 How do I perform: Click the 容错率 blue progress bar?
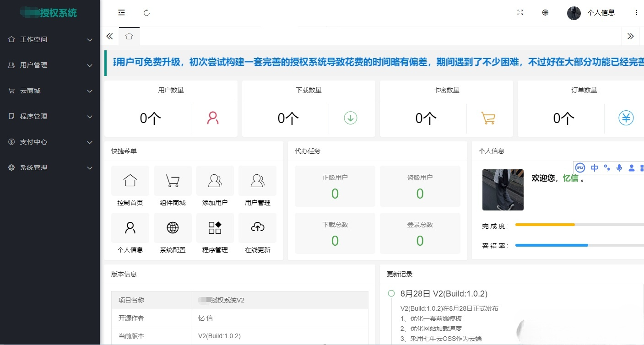click(552, 245)
